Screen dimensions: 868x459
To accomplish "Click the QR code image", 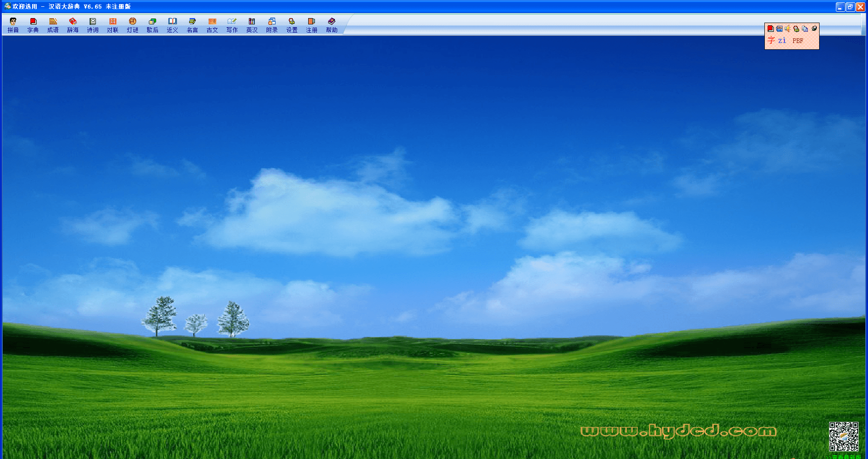I will point(843,436).
